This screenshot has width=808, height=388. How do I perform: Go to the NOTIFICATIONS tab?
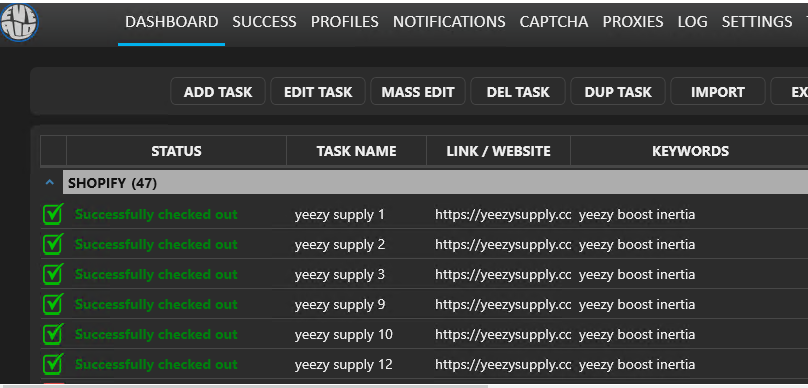click(x=449, y=22)
